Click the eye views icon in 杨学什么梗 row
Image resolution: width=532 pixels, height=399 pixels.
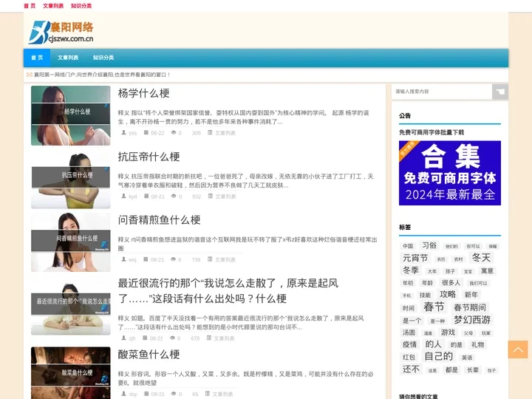pyautogui.click(x=174, y=133)
